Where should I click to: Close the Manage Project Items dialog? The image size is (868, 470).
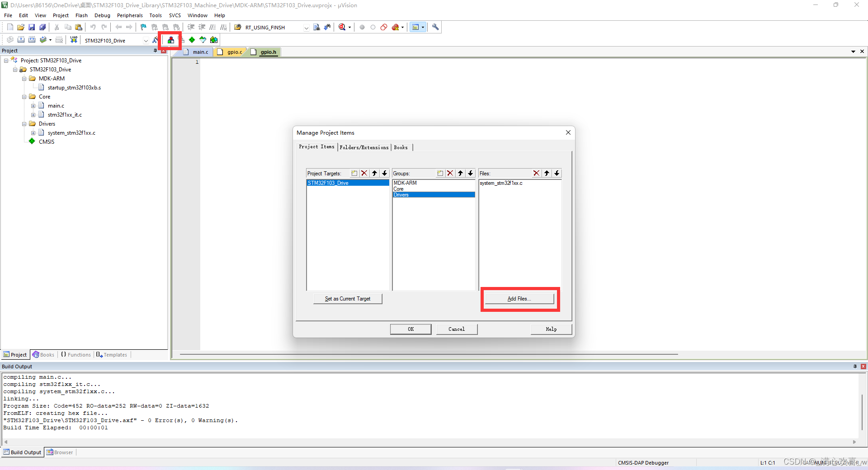pyautogui.click(x=568, y=132)
